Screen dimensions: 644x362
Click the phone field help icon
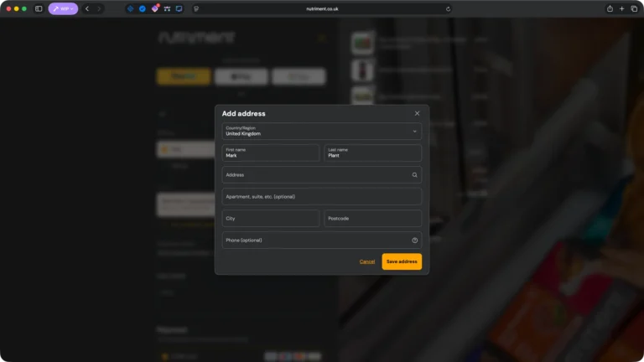414,240
